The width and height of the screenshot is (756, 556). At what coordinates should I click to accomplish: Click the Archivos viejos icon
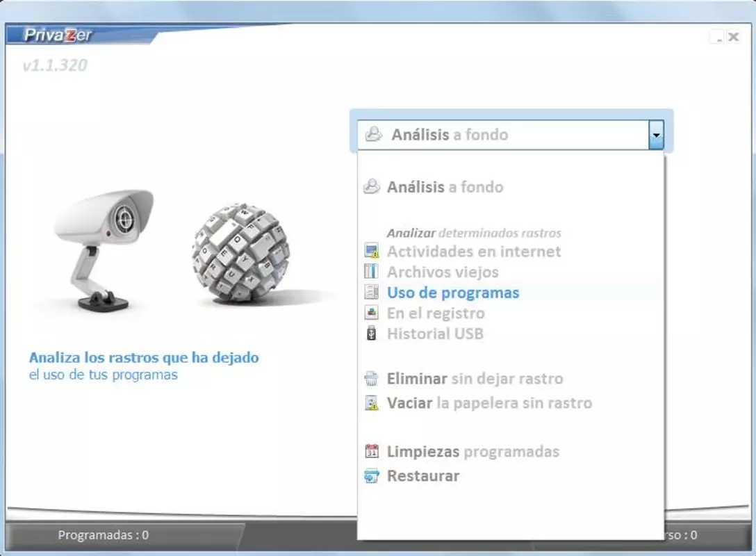[371, 272]
